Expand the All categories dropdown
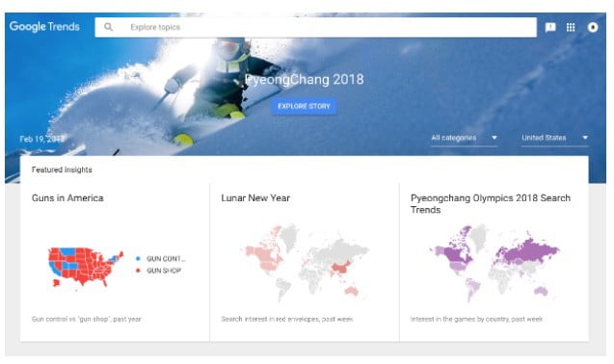 (x=464, y=138)
